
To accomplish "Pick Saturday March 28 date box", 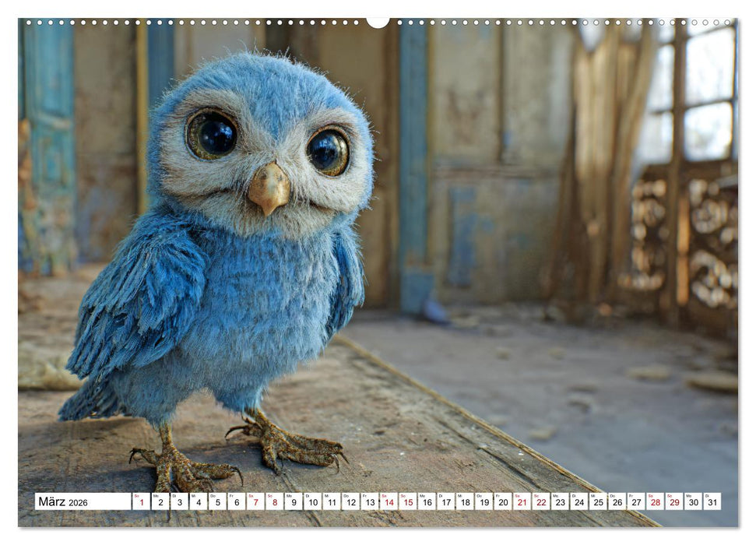I will point(656,501).
